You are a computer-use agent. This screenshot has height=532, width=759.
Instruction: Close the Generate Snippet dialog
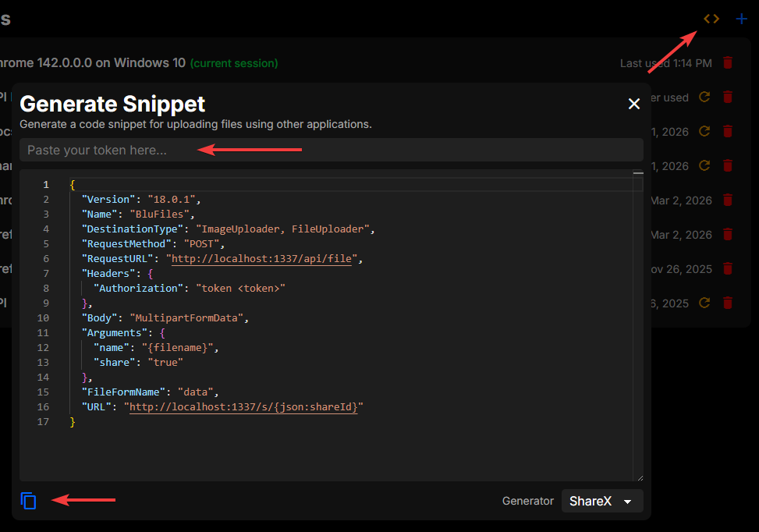point(634,104)
